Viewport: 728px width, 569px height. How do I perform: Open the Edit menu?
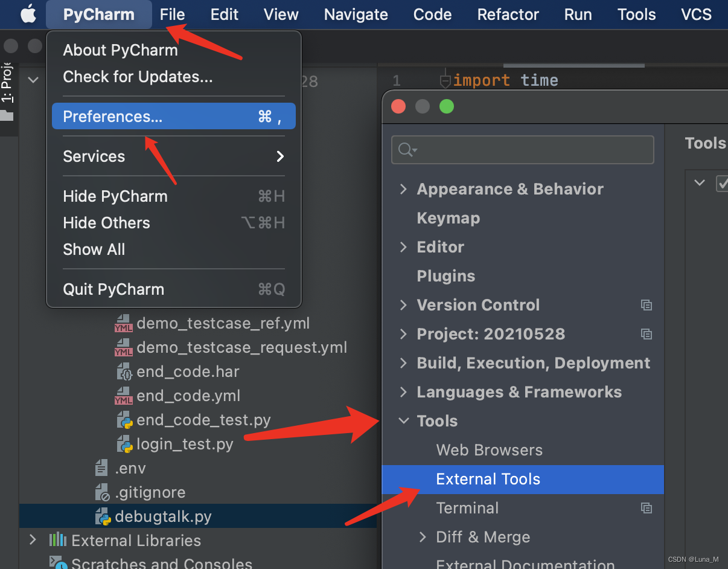(x=225, y=14)
